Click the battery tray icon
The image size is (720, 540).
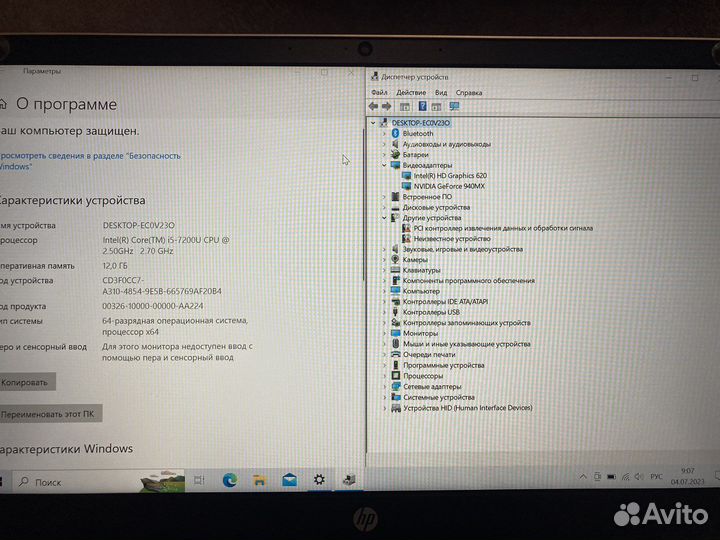611,477
